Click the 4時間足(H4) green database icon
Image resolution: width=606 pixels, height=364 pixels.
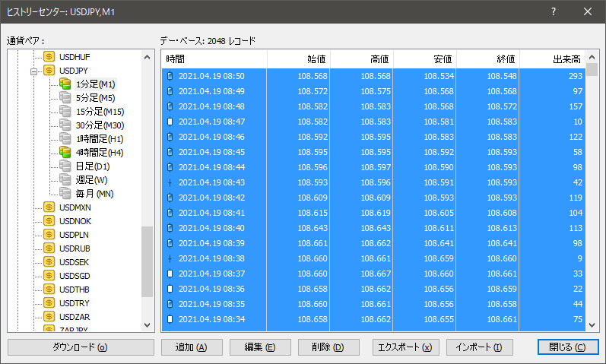65,153
